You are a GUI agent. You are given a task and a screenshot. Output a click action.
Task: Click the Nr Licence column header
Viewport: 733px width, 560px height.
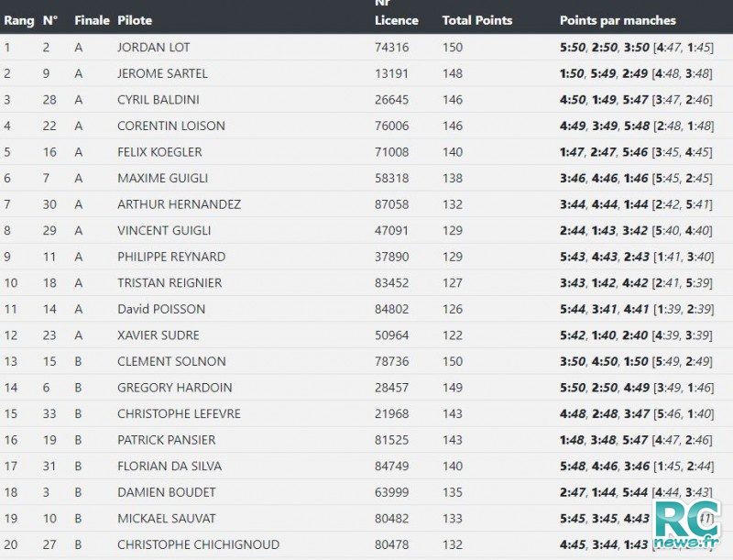point(397,13)
